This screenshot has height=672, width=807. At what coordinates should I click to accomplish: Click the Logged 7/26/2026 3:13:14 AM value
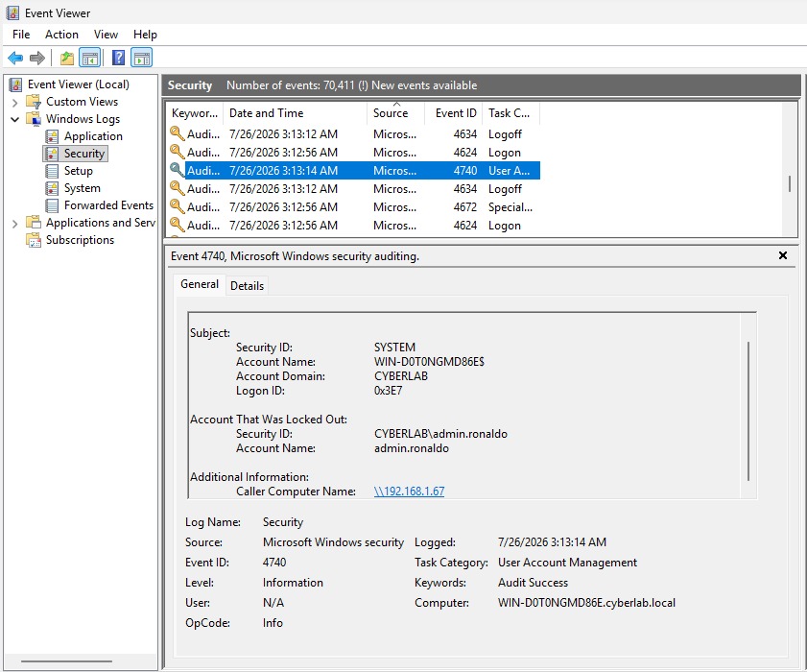pyautogui.click(x=552, y=542)
